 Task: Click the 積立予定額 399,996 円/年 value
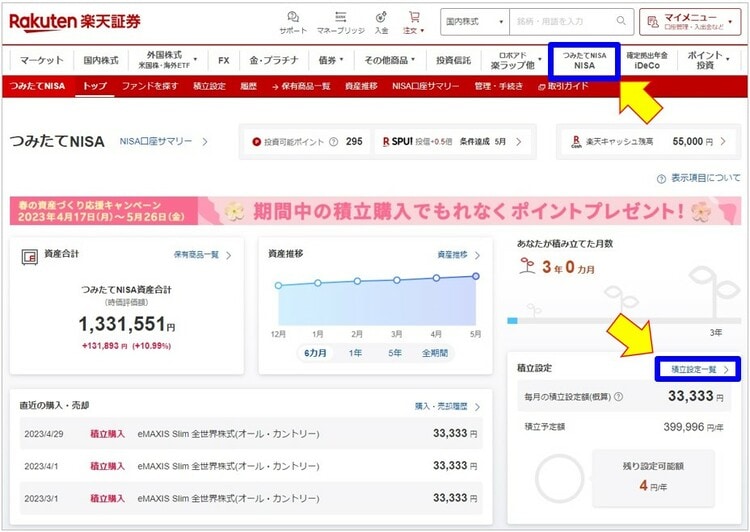(x=693, y=427)
